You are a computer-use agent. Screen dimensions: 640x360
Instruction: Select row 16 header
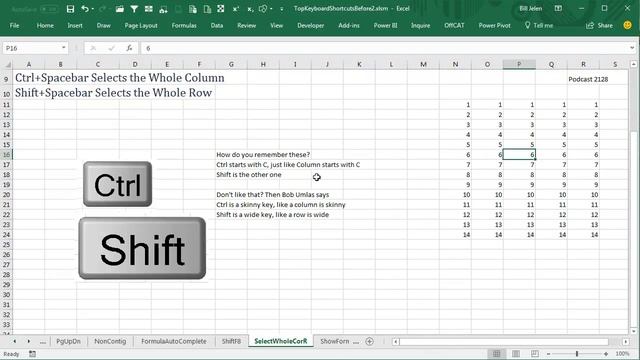coord(6,155)
